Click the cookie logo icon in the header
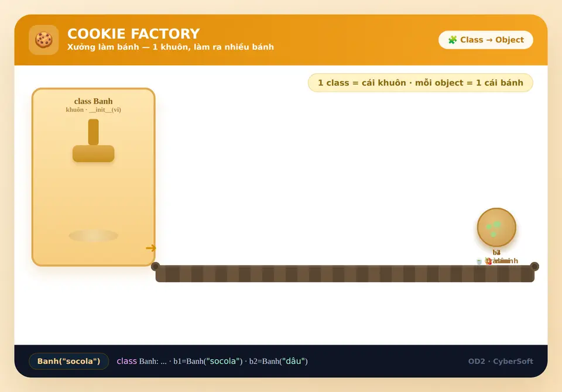562x392 pixels. 44,40
